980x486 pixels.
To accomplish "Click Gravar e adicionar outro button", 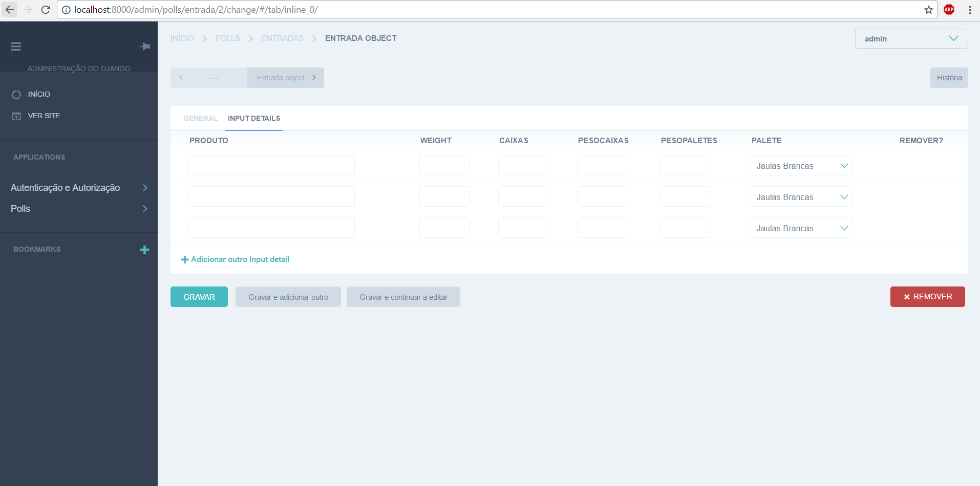I will pyautogui.click(x=288, y=297).
